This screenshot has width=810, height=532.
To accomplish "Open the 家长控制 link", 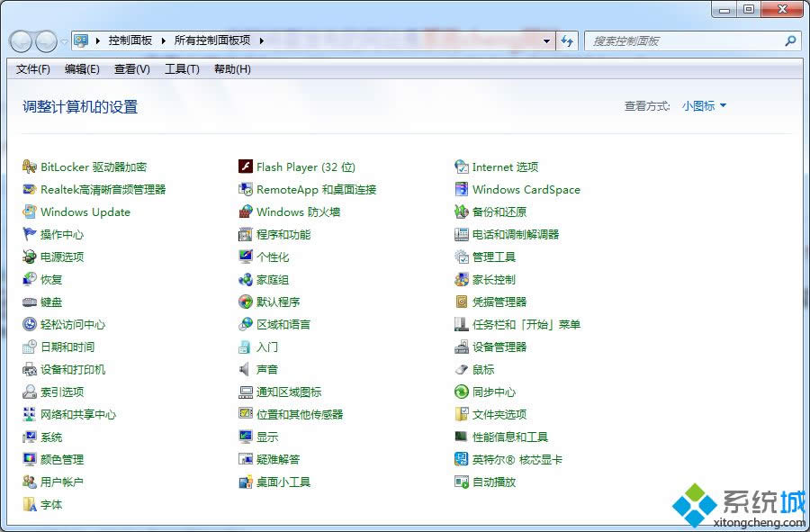I will [494, 279].
